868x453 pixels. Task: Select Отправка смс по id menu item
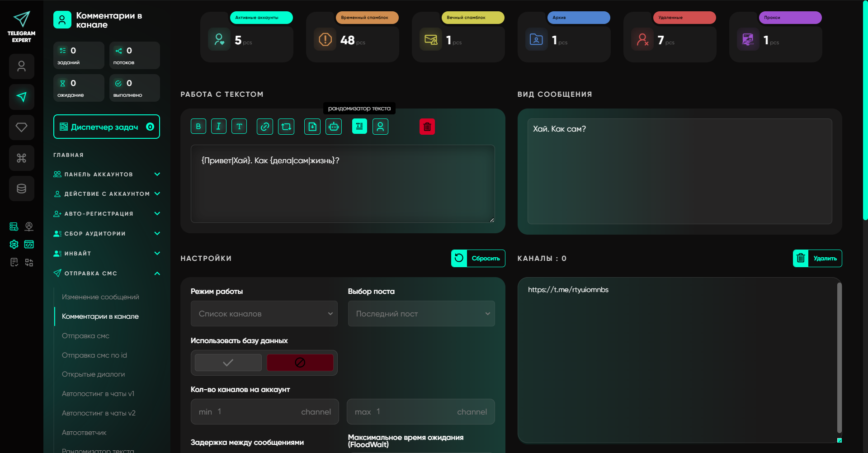click(x=94, y=355)
